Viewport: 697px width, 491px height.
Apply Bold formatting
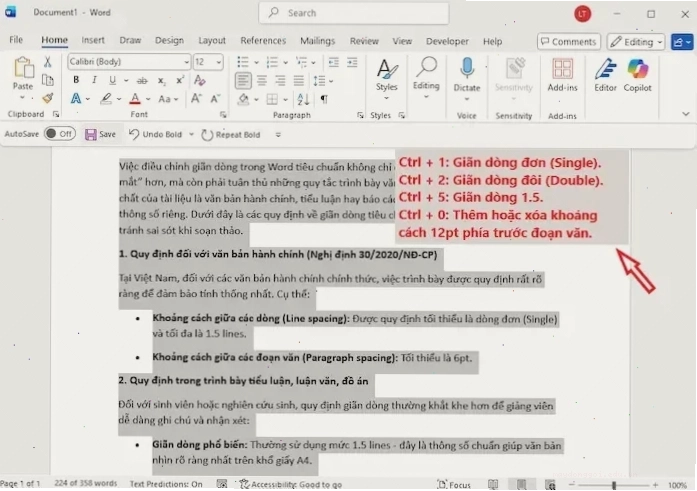point(76,80)
